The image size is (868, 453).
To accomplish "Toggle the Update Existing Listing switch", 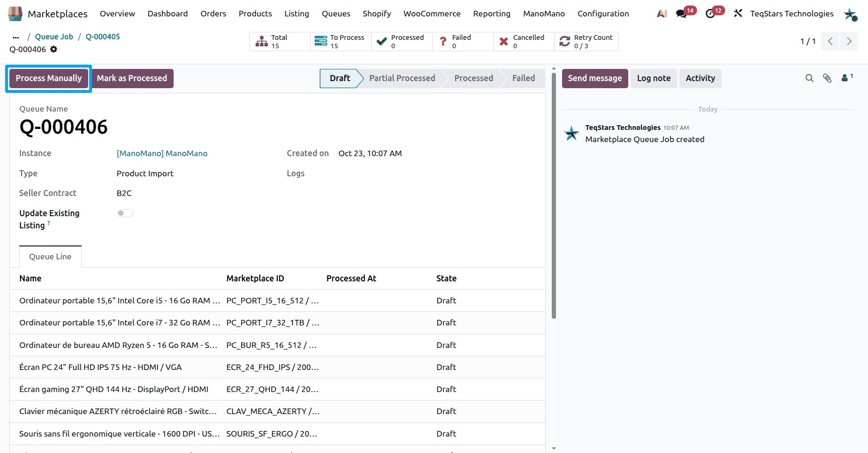I will pos(125,213).
